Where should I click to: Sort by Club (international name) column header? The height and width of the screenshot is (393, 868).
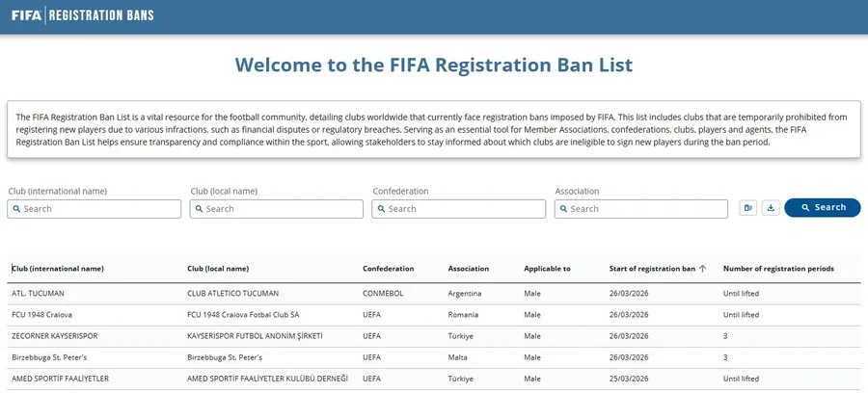click(x=58, y=269)
